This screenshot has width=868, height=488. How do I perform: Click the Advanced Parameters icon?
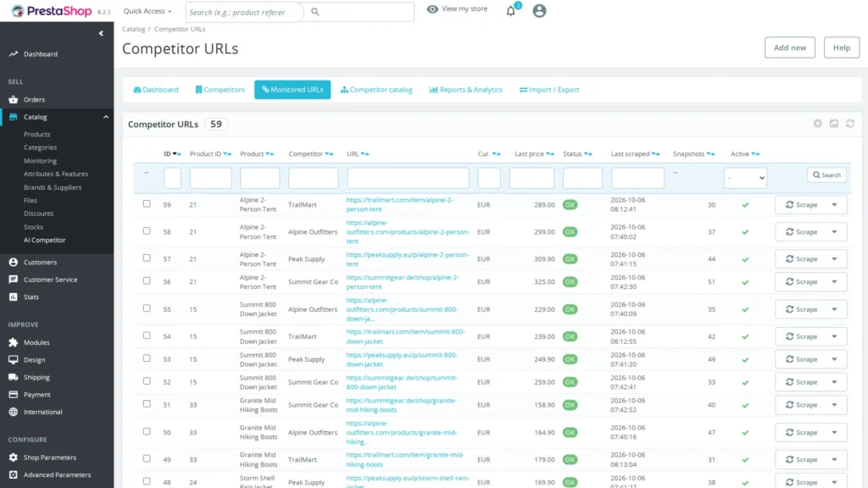click(14, 474)
